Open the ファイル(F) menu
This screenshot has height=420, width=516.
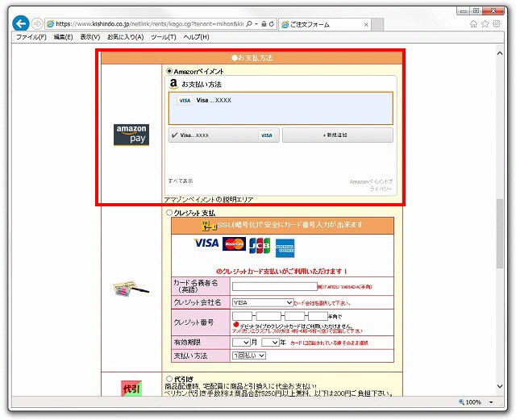[31, 37]
